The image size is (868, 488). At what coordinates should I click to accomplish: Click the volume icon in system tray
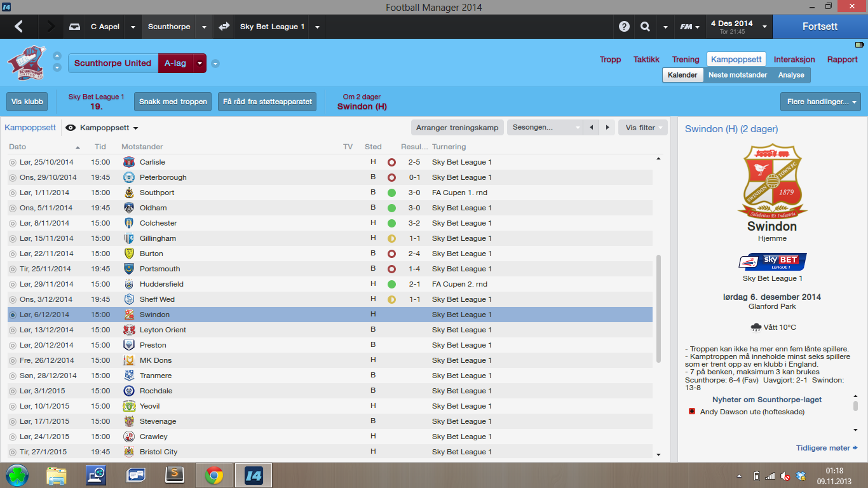(785, 475)
